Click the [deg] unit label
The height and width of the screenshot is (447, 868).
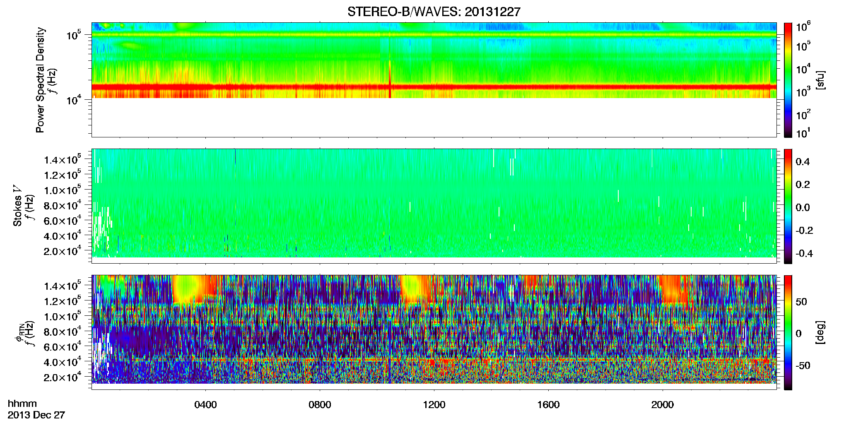(820, 332)
